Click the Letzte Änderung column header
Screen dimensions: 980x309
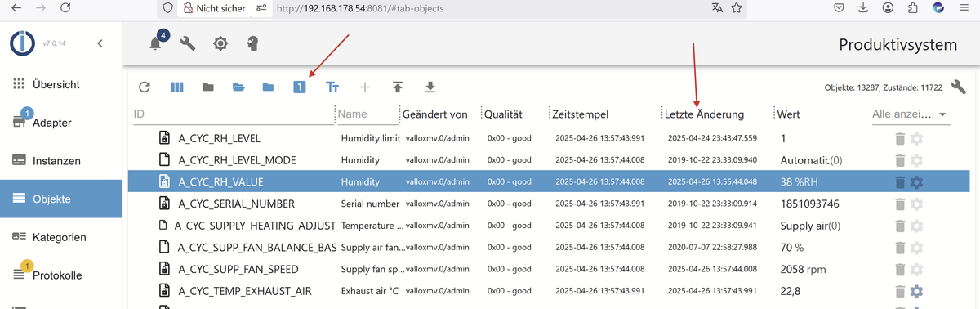(705, 114)
